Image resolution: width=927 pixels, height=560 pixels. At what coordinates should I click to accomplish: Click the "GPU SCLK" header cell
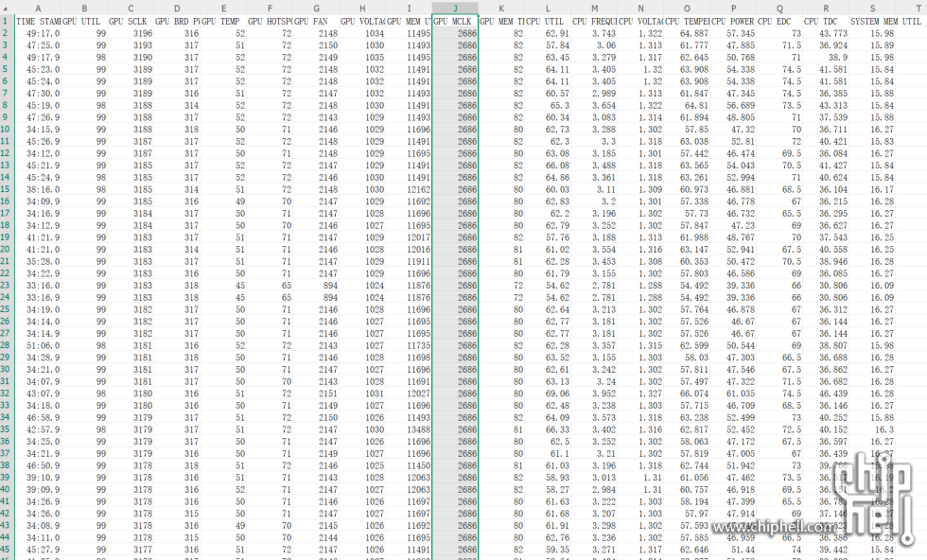point(131,22)
